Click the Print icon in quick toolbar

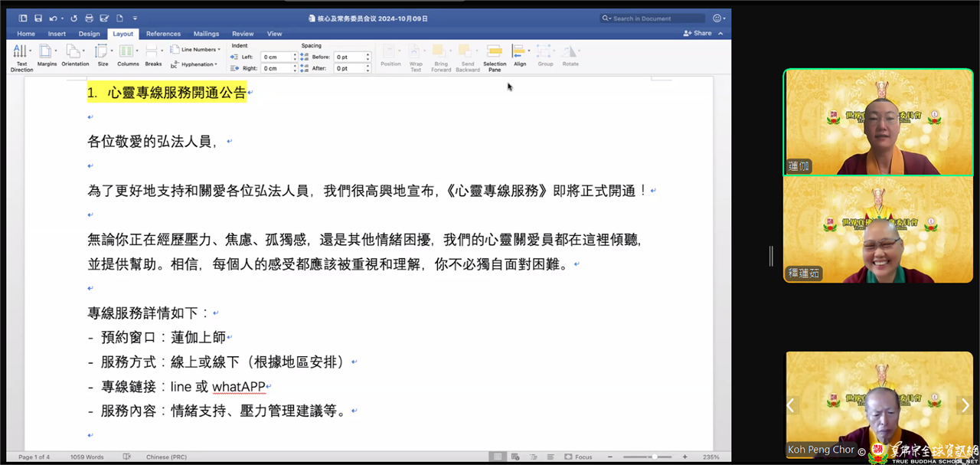89,18
